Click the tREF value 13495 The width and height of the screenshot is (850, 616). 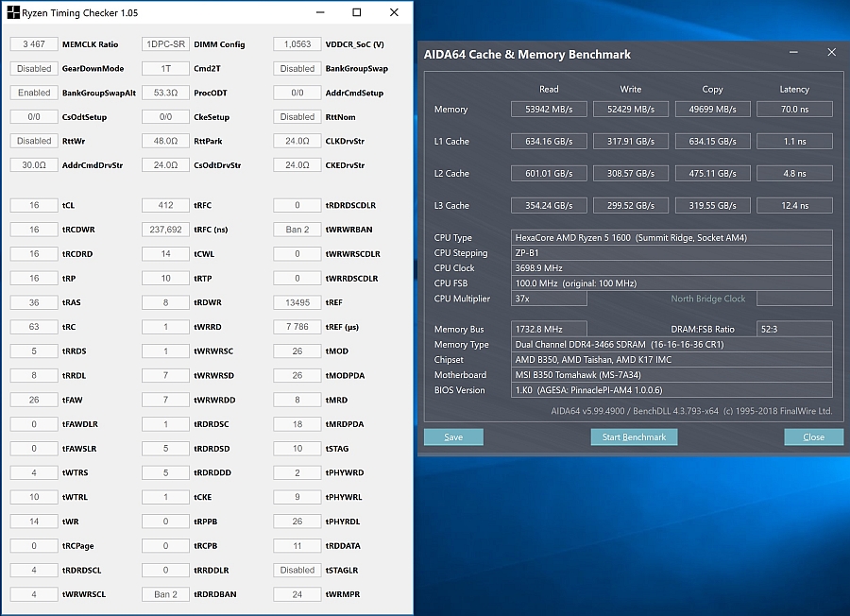click(x=297, y=302)
